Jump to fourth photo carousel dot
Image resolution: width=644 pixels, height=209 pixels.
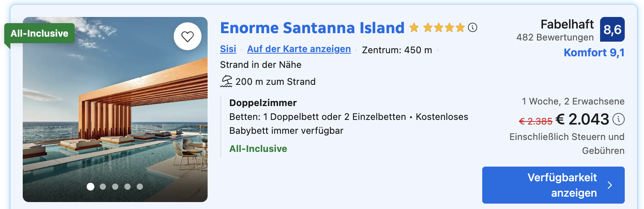[127, 187]
